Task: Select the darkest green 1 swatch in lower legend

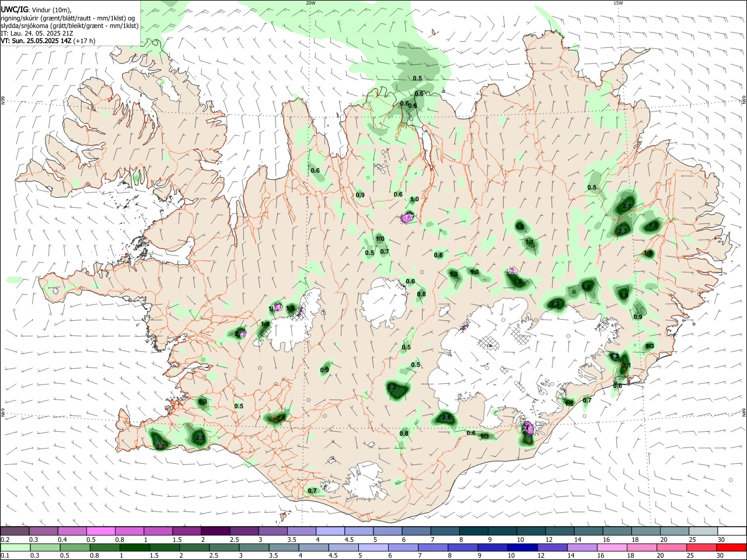Action: pyautogui.click(x=134, y=548)
